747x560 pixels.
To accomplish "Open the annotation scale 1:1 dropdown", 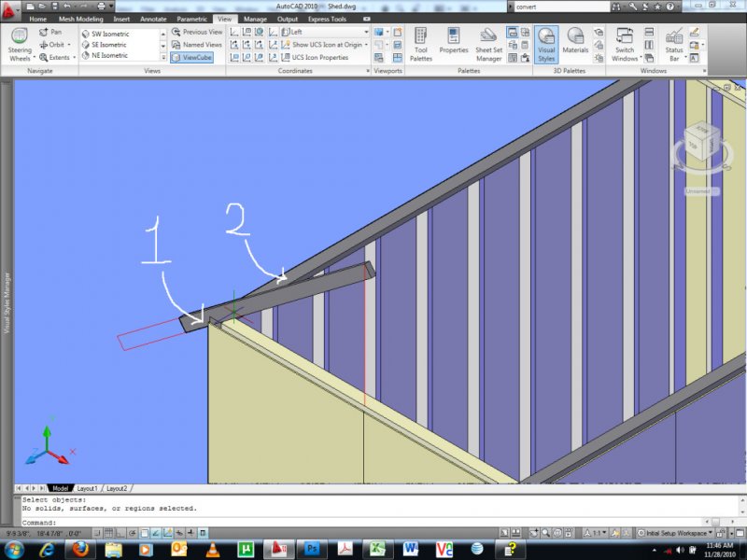I will pyautogui.click(x=595, y=533).
